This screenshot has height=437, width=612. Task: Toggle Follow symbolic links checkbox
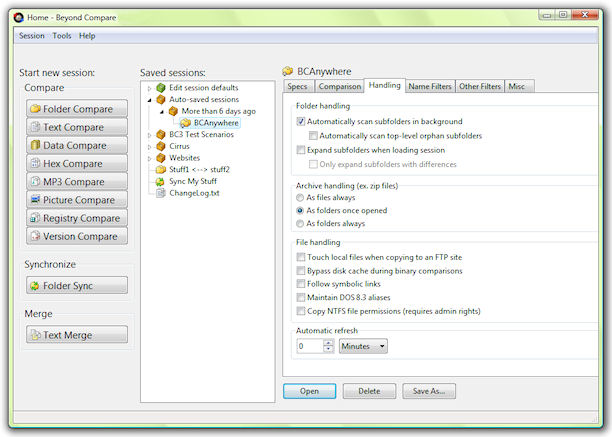[301, 284]
